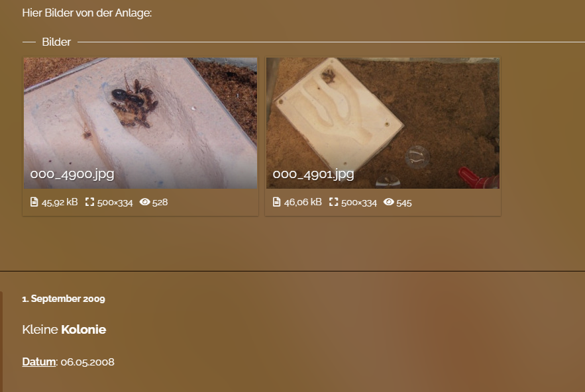Click the 45,92 kB file size text

pyautogui.click(x=60, y=202)
